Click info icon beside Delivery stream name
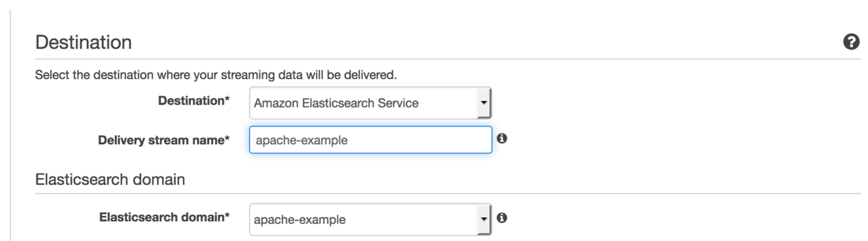Image resolution: width=868 pixels, height=241 pixels. [x=502, y=139]
